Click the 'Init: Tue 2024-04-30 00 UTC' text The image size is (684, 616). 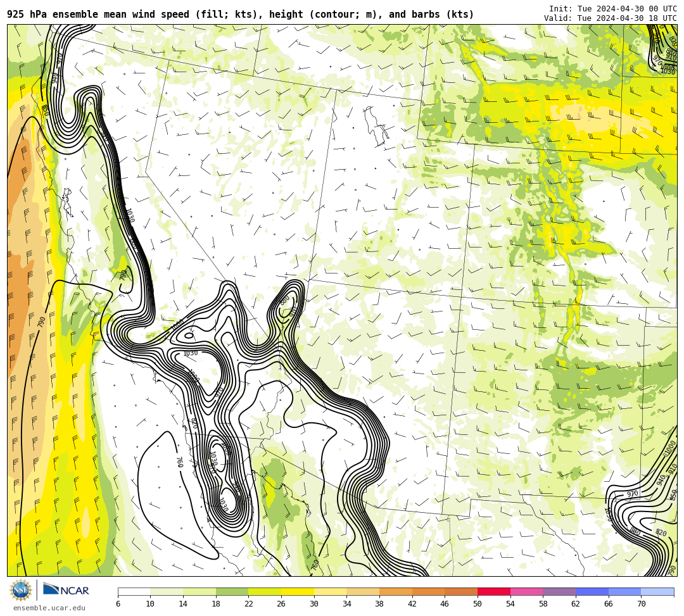point(613,9)
